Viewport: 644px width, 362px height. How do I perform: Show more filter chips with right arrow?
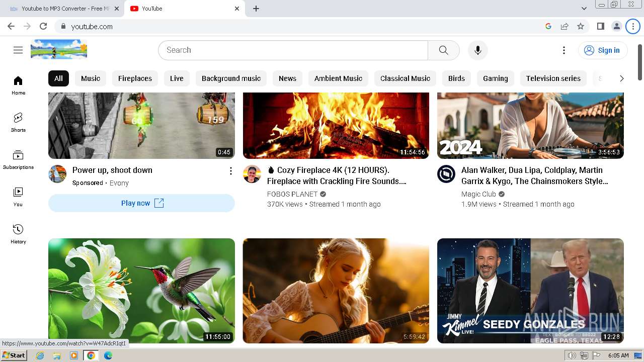(621, 78)
